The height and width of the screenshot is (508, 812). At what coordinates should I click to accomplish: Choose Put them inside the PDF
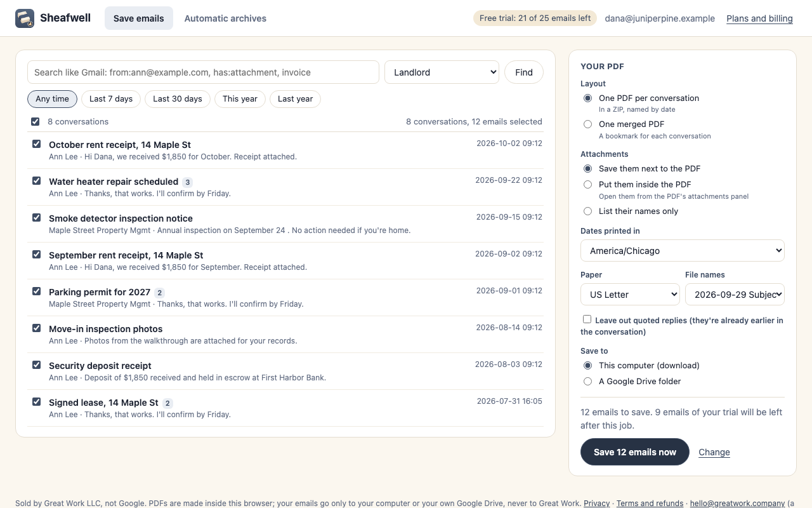[587, 185]
